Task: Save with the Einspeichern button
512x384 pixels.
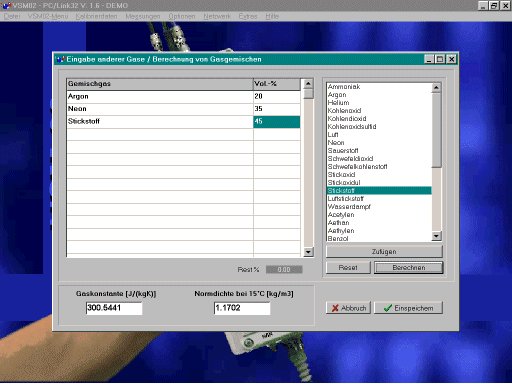Action: coord(408,308)
